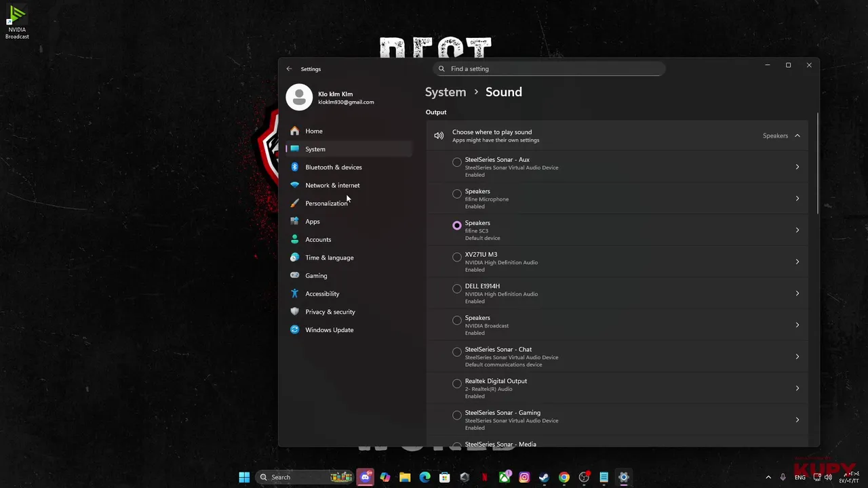
Task: Select Speakers fifine Microphone radio button
Action: pyautogui.click(x=457, y=194)
